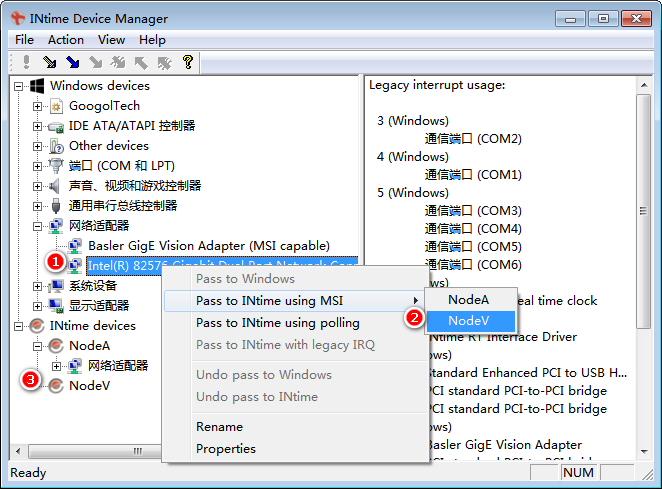
Task: Click the INtime devices root icon
Action: pyautogui.click(x=37, y=326)
